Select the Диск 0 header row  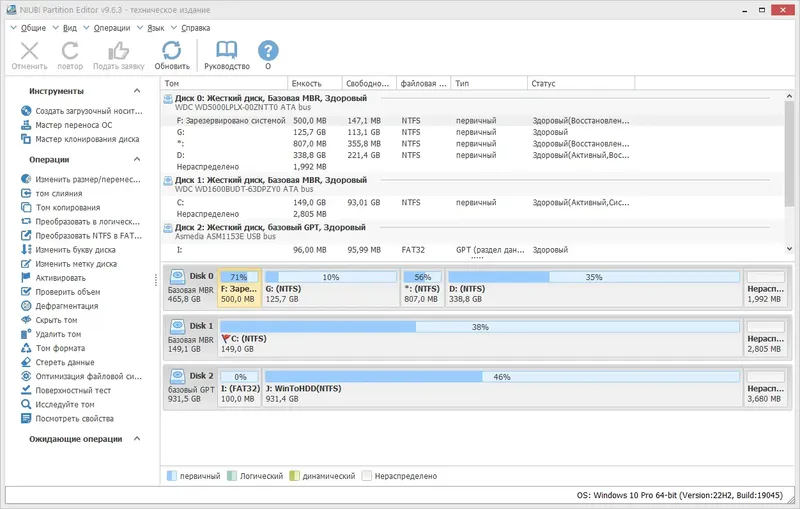tap(473, 102)
